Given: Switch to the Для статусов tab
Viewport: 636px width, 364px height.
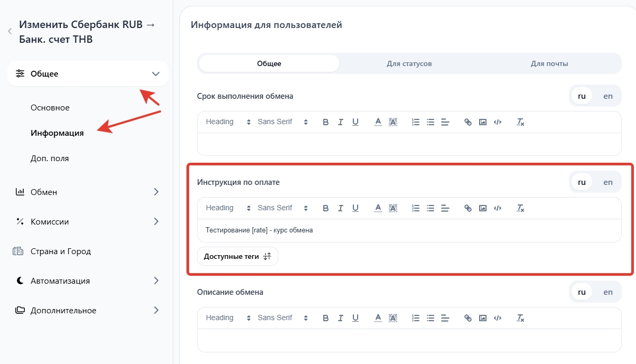Looking at the screenshot, I should point(409,63).
